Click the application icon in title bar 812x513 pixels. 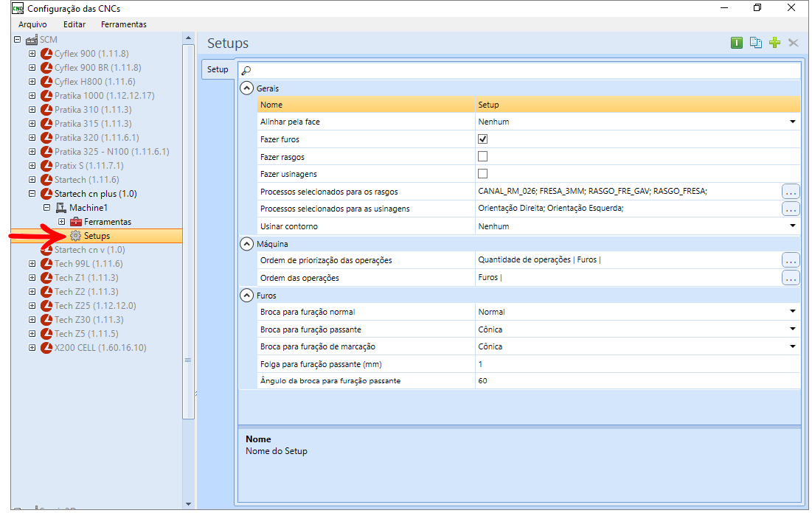18,8
